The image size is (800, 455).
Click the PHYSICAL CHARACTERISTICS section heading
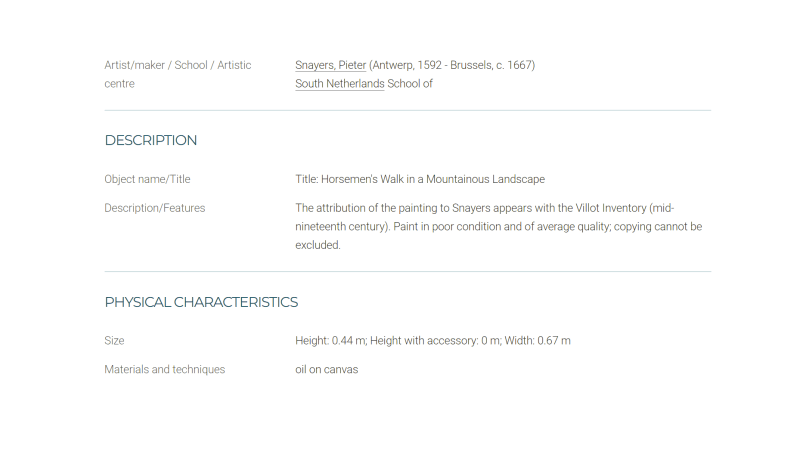(201, 302)
